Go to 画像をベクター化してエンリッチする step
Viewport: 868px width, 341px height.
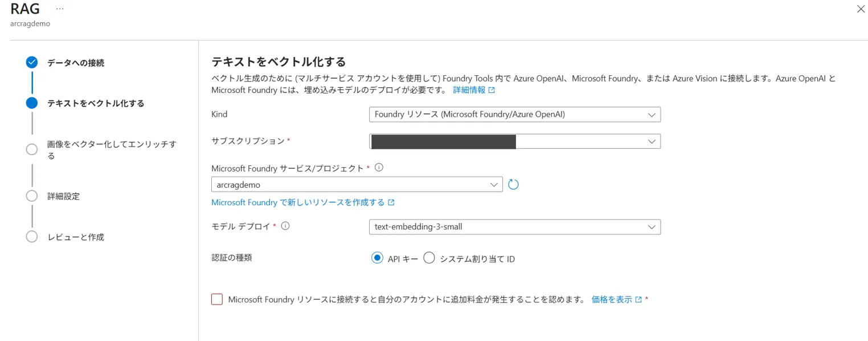(x=112, y=149)
